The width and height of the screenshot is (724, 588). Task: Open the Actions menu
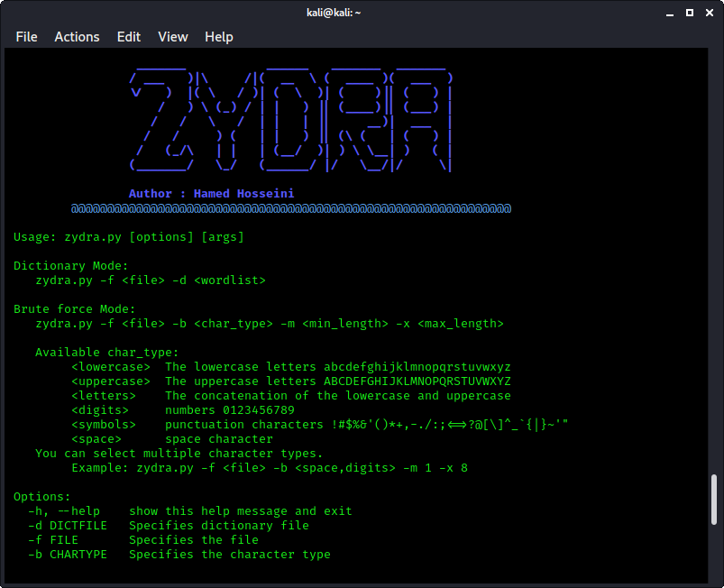[x=77, y=37]
